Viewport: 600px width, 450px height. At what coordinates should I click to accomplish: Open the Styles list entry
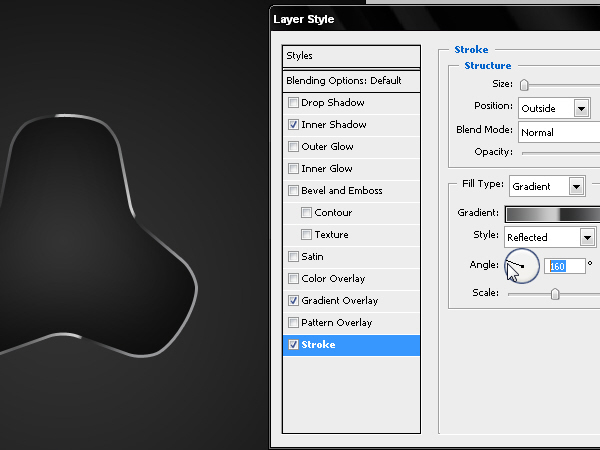351,56
